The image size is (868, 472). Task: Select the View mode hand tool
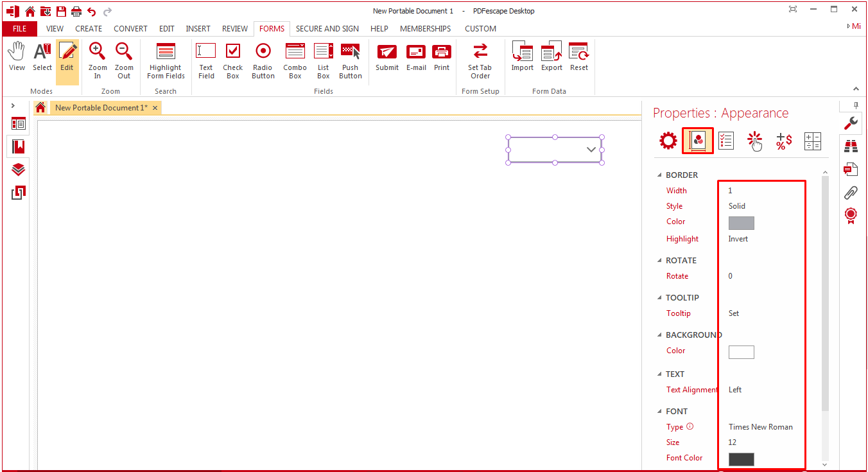point(17,57)
